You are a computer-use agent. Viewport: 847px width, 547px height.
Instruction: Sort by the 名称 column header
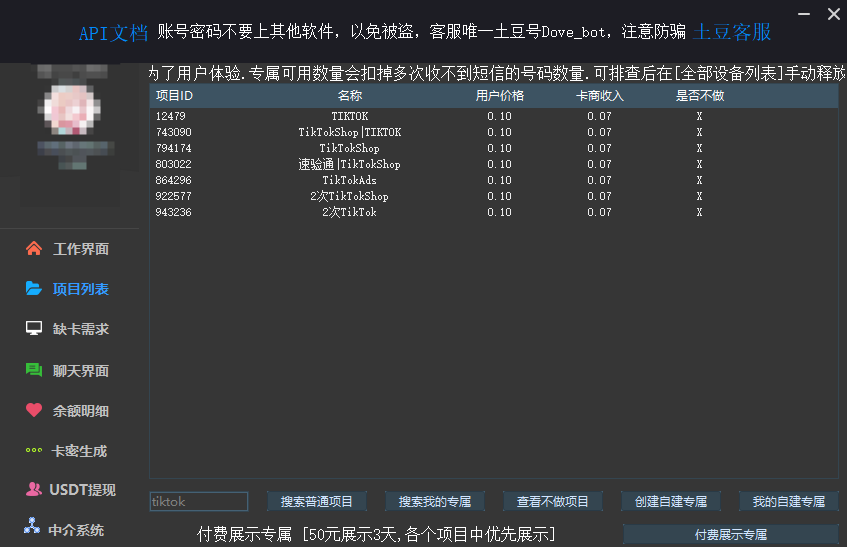click(x=349, y=96)
